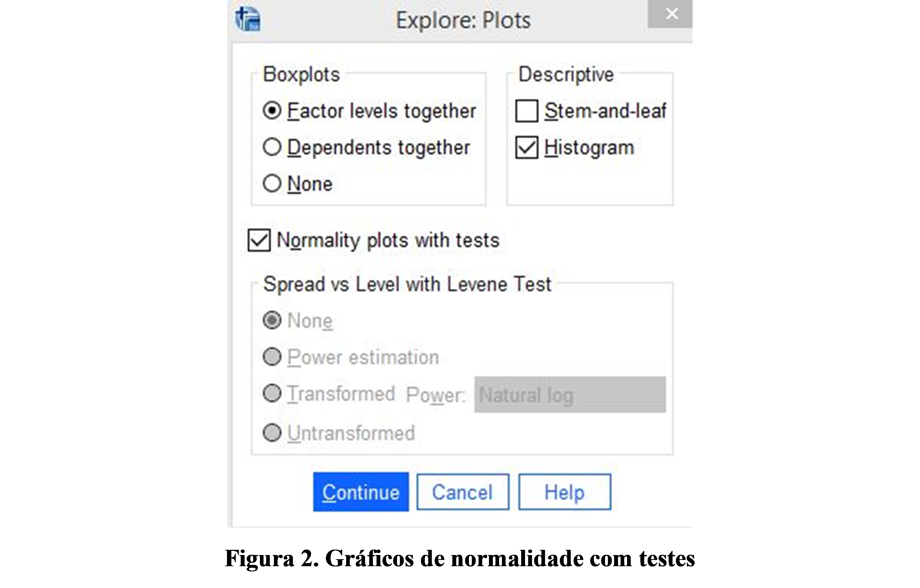Select Factor levels together boxplot option
The height and width of the screenshot is (588, 920).
(x=272, y=111)
